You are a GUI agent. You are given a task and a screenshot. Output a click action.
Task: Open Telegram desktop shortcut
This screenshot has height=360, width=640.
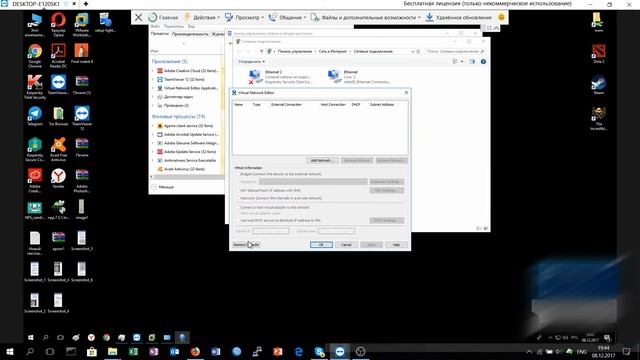click(35, 116)
